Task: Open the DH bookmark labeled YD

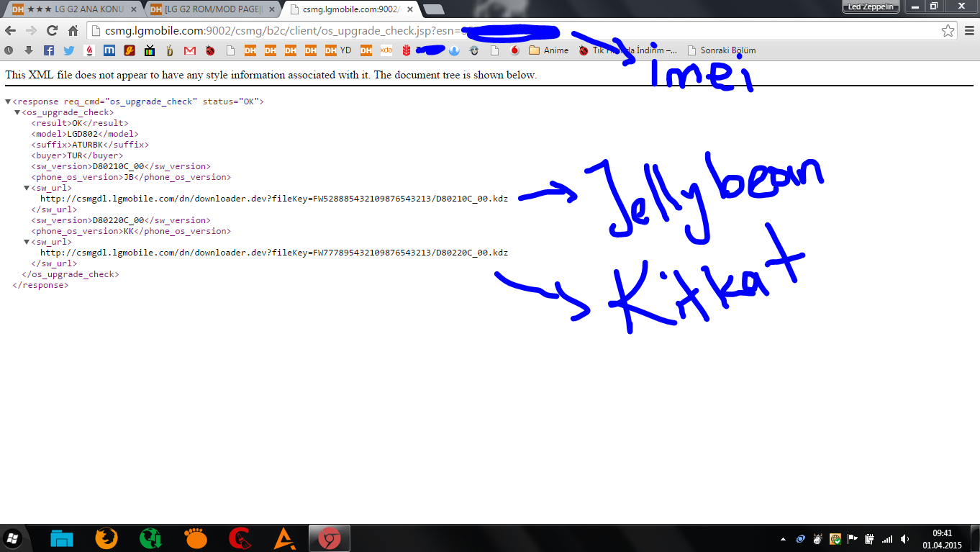Action: point(338,50)
